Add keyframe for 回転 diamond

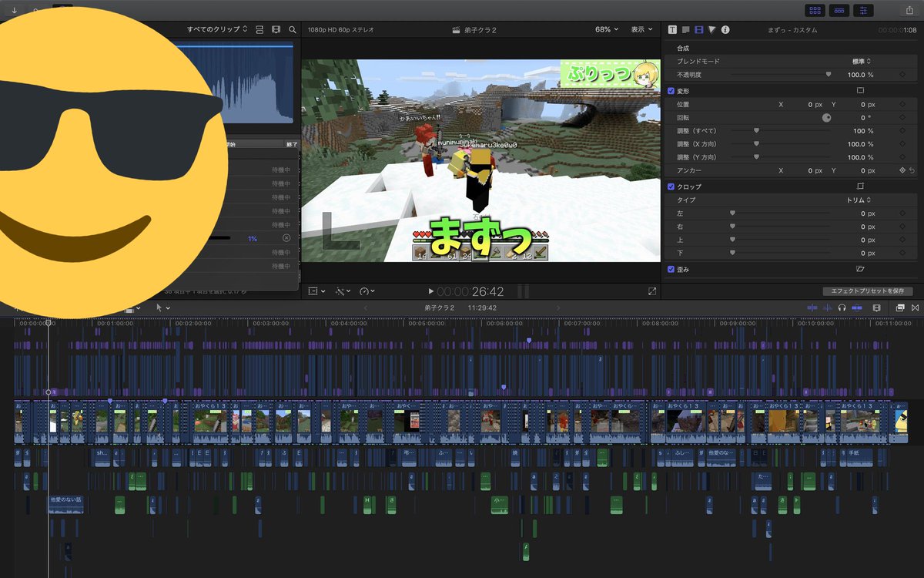point(902,118)
